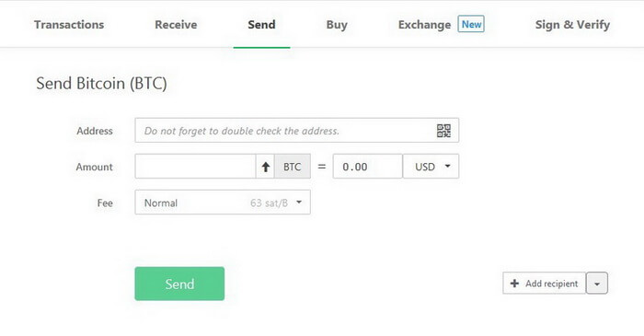Open the USD currency dropdown
Image resolution: width=644 pixels, height=336 pixels.
(x=431, y=167)
